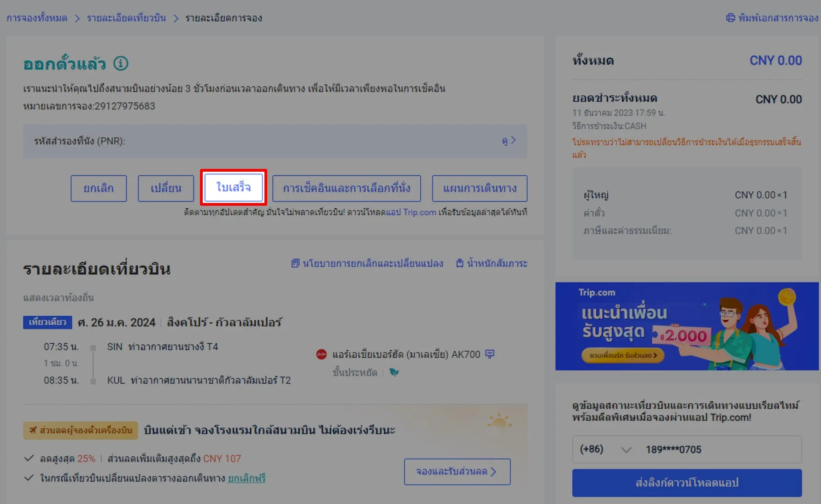Click the print booking documents icon

(730, 17)
